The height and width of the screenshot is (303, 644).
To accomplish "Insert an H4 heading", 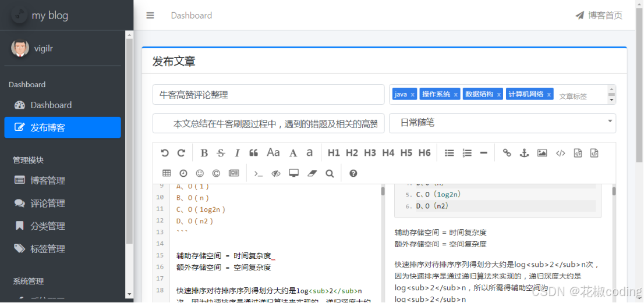I will point(388,153).
